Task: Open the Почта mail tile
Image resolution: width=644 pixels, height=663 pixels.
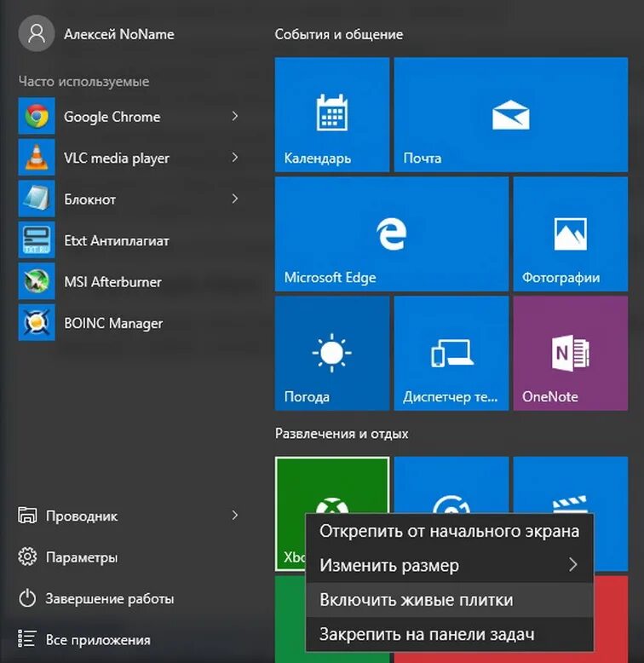Action: (x=511, y=114)
